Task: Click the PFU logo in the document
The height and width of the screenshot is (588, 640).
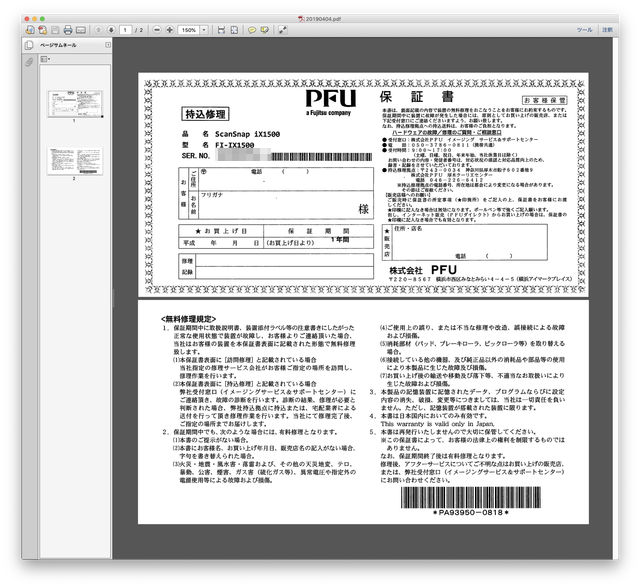Action: coord(331,102)
